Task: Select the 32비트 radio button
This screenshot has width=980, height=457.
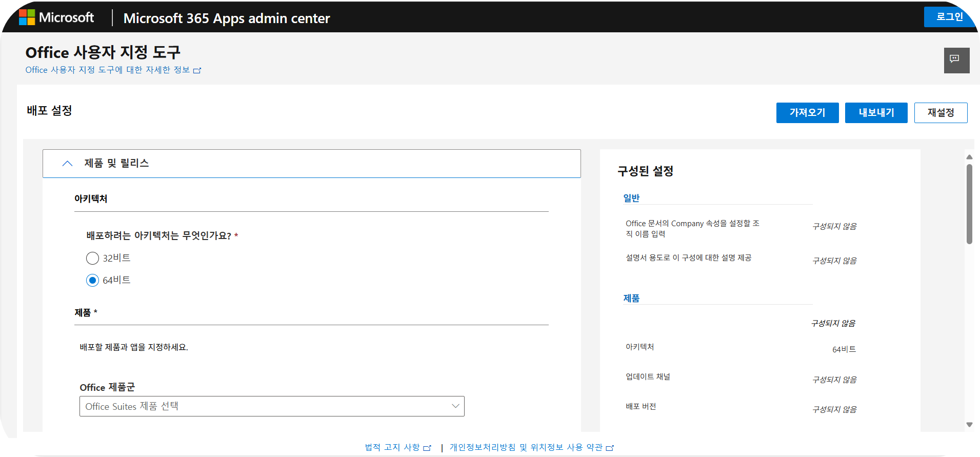Action: coord(92,258)
